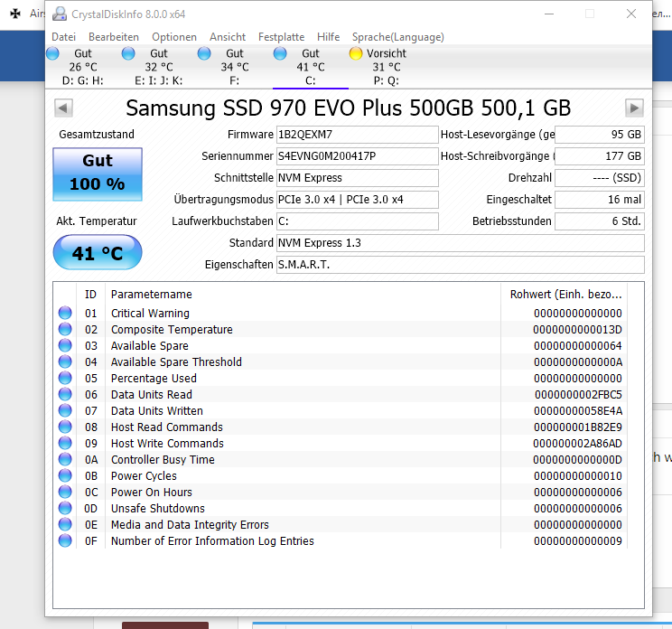Screen dimensions: 672x629
Task: Click the Eingeschaltet 16 mal value
Action: pos(600,200)
